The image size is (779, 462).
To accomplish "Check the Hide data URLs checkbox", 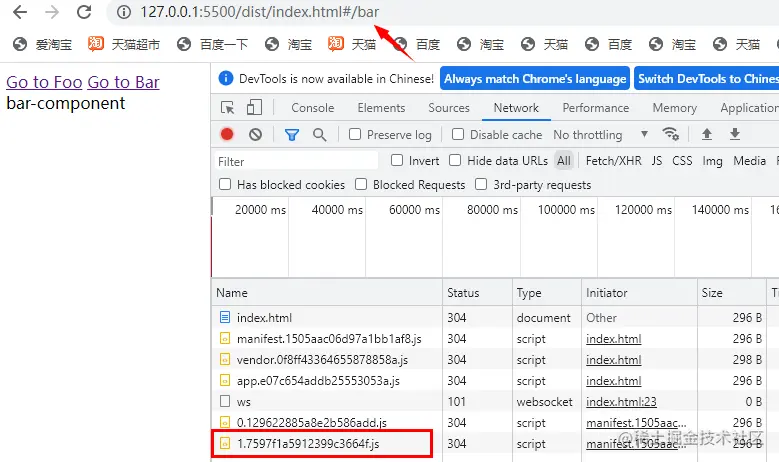I will (x=455, y=160).
